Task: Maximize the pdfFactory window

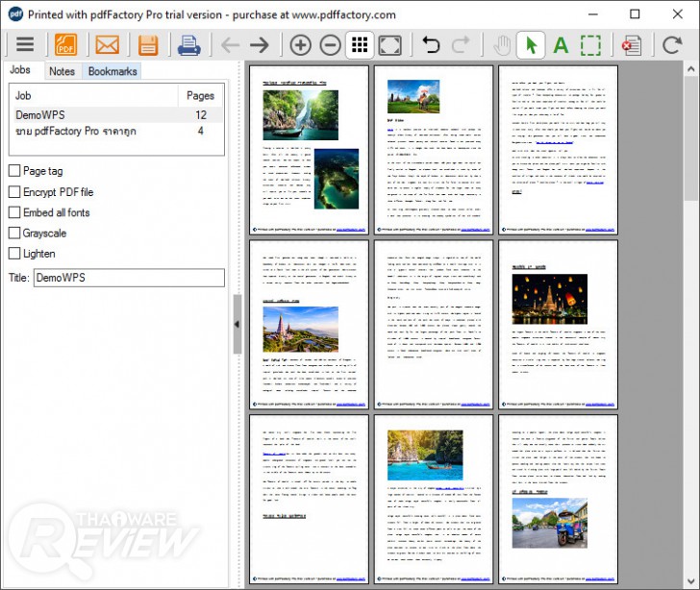Action: (635, 14)
